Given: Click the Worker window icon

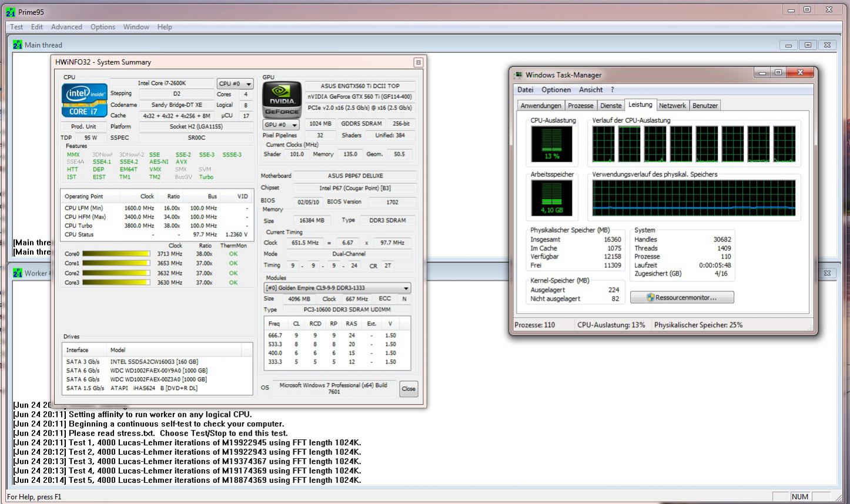Looking at the screenshot, I should pyautogui.click(x=18, y=273).
